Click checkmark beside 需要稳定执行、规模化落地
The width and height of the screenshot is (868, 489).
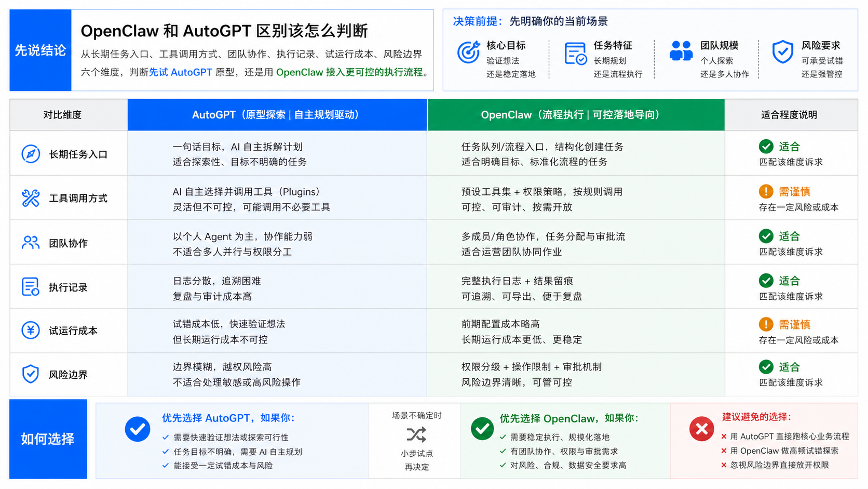(503, 437)
